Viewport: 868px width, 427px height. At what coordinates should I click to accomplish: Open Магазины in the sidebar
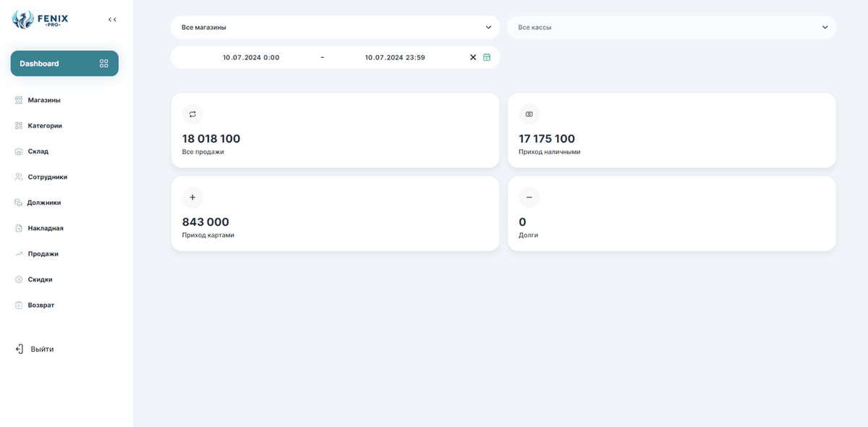(43, 101)
